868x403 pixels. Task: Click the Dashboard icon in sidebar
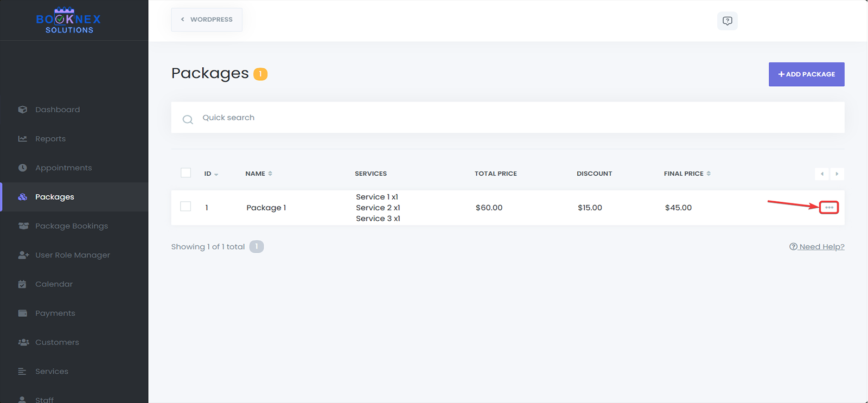tap(22, 110)
